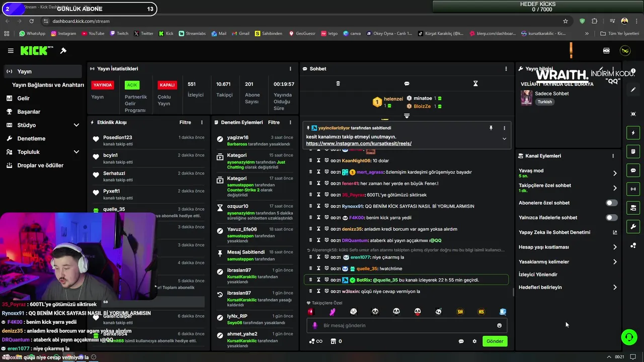Open Yayın in left sidebar
This screenshot has width=644, height=362.
[x=43, y=71]
